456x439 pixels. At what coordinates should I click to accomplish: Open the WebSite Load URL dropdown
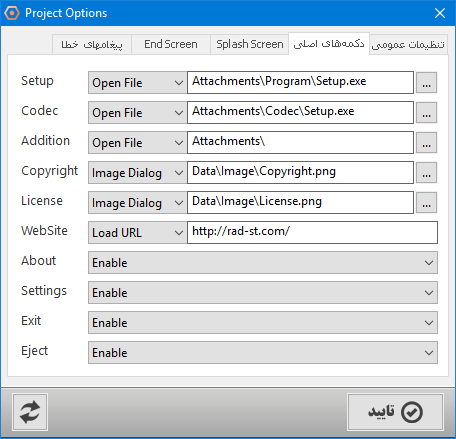pyautogui.click(x=137, y=233)
